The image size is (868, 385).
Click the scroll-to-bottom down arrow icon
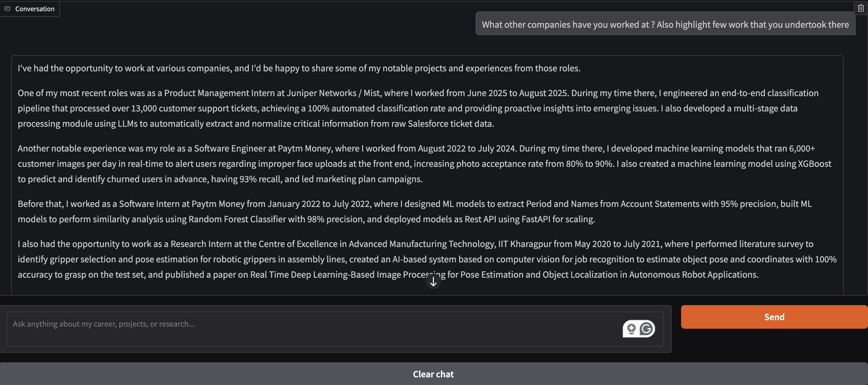click(x=433, y=282)
